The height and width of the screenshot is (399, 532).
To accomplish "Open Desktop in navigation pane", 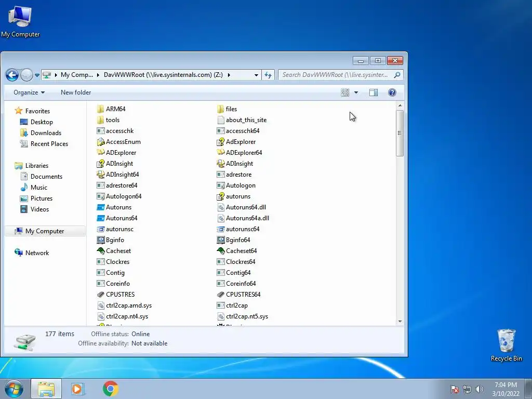I will 42,122.
